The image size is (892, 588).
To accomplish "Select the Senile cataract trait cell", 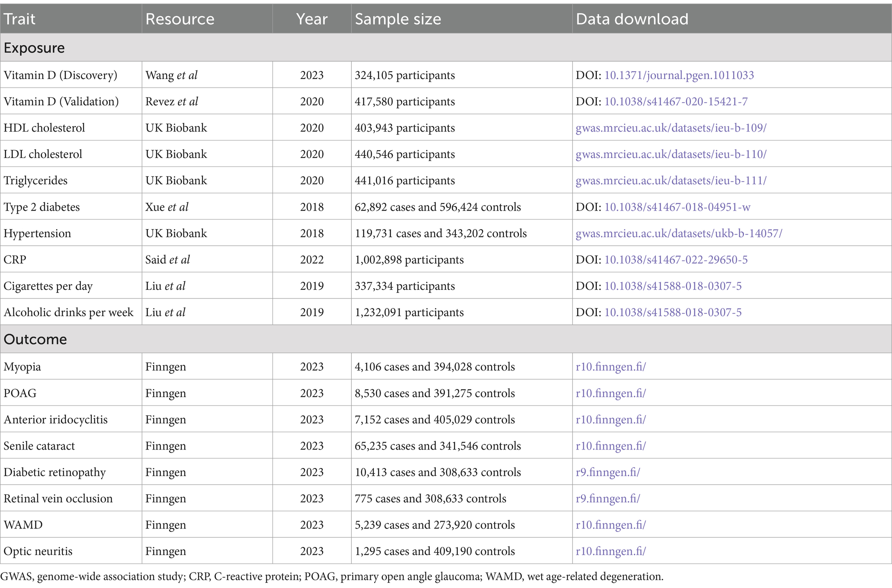I will [x=71, y=446].
